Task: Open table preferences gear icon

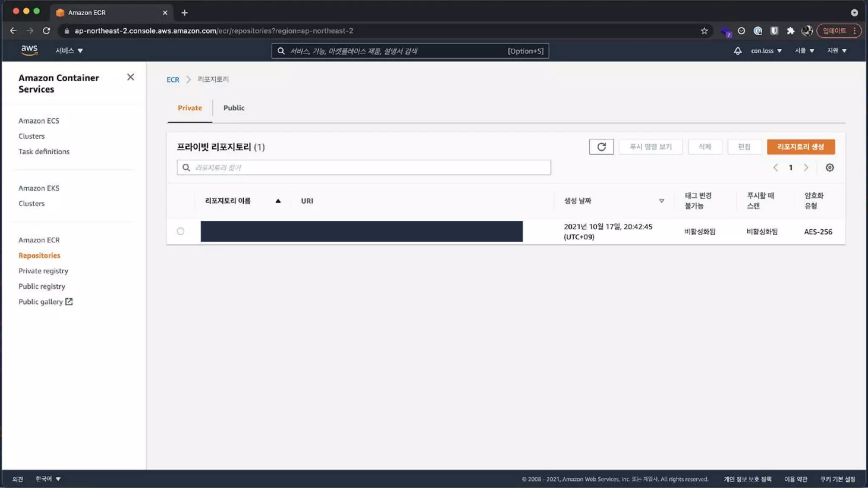Action: tap(829, 168)
